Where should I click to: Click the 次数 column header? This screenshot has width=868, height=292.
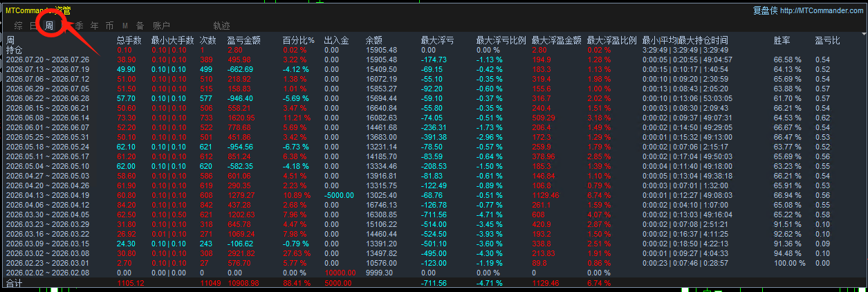[x=207, y=40]
